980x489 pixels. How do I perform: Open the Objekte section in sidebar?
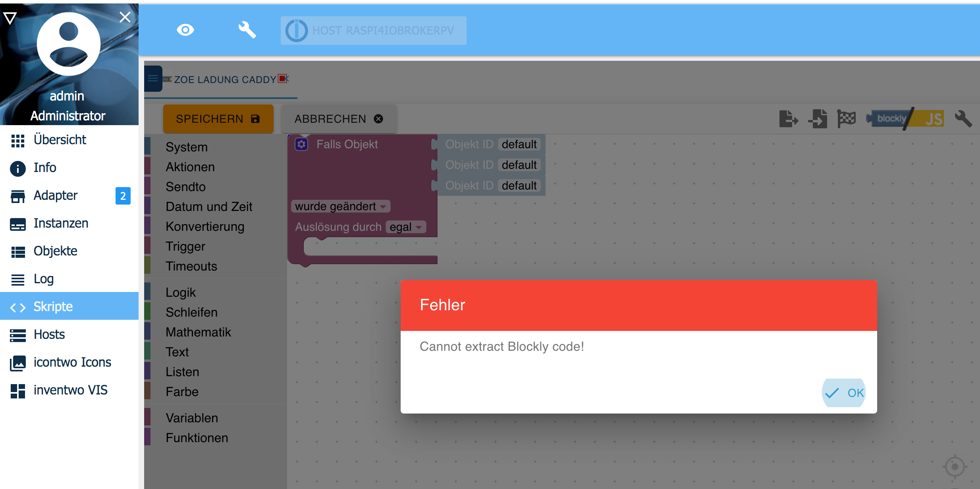[x=55, y=251]
